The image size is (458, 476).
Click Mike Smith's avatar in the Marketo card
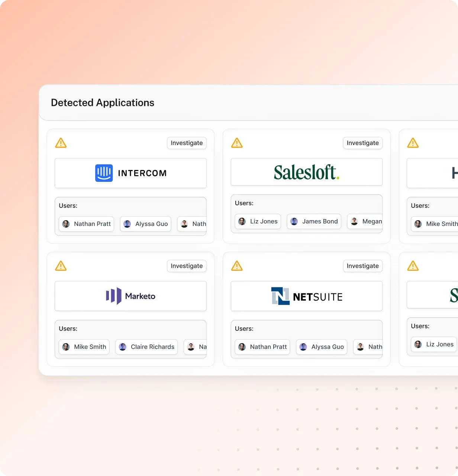66,347
